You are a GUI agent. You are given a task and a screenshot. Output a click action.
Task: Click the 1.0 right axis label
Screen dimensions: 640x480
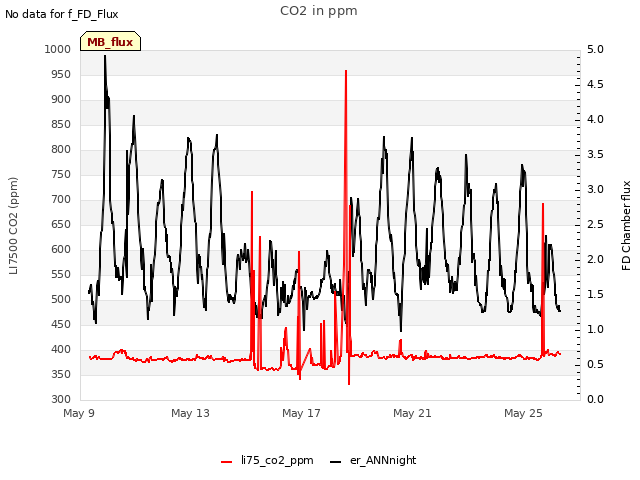595,329
